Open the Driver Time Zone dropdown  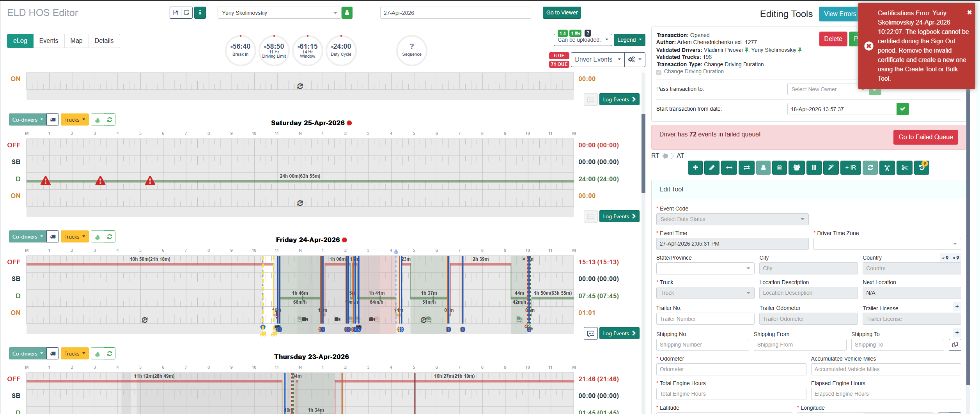pos(887,244)
